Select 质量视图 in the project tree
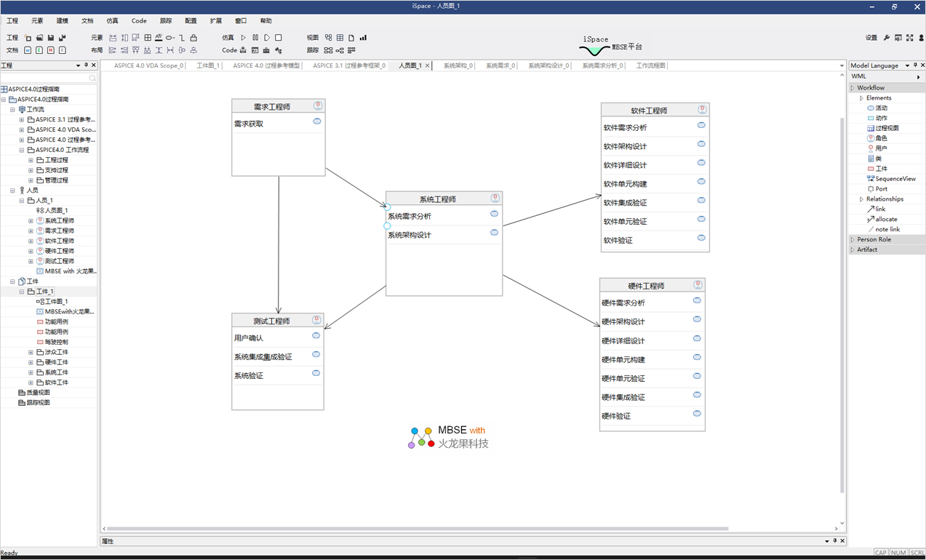This screenshot has height=560, width=926. pos(34,393)
